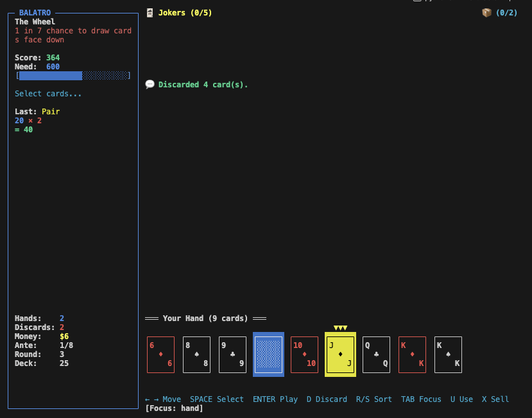Screen dimensions: 532x418
Task: Click the Jokers playing-card icon
Action: 150,12
